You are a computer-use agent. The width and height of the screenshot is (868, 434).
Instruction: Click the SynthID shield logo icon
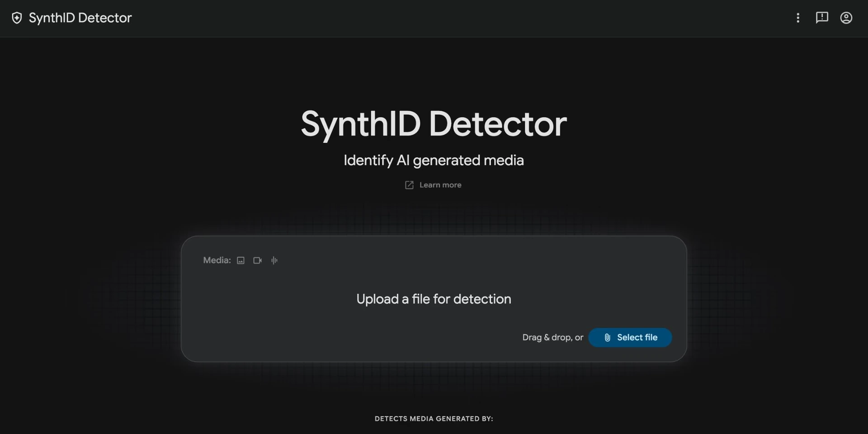click(x=17, y=18)
